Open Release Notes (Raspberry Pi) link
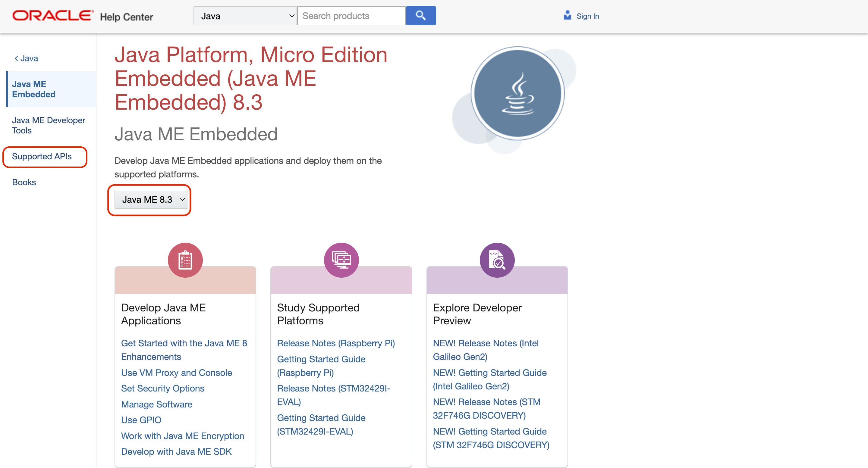Screen dimensions: 868x468 (336, 343)
